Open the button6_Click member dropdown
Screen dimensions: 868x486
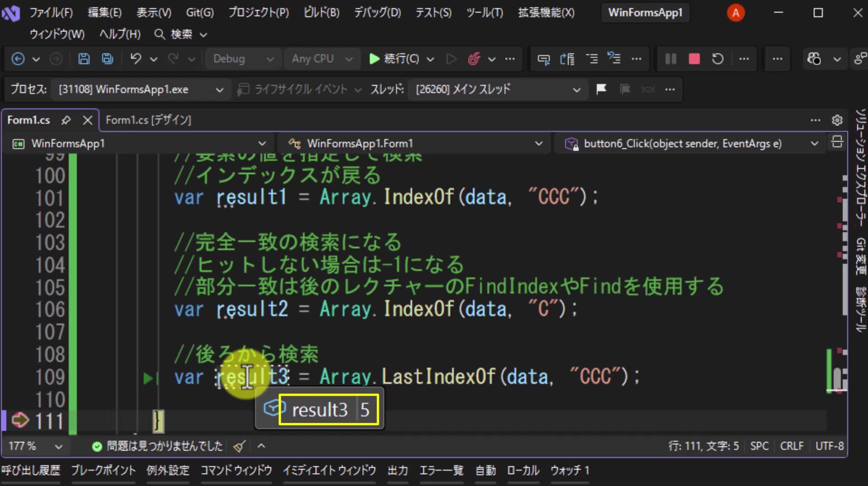(691, 144)
